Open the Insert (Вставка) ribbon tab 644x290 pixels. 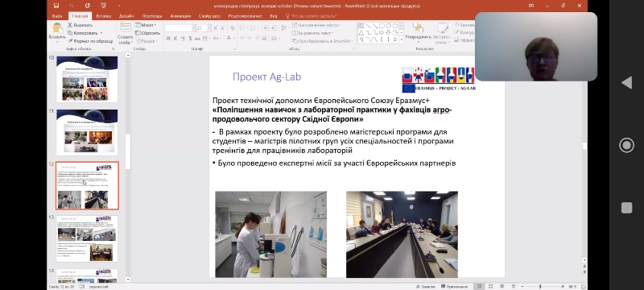pyautogui.click(x=104, y=16)
